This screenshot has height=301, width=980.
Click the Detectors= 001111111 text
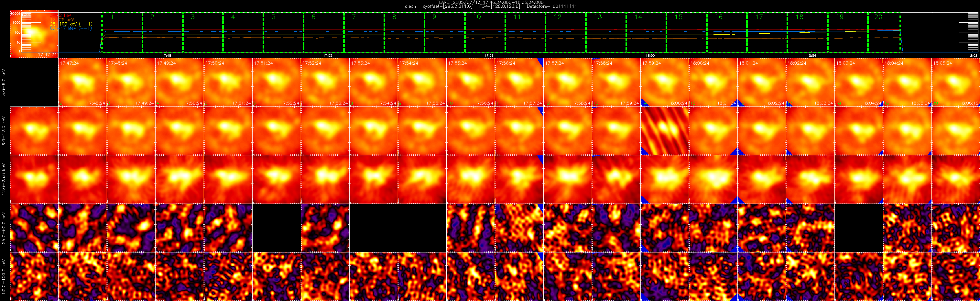pyautogui.click(x=552, y=6)
